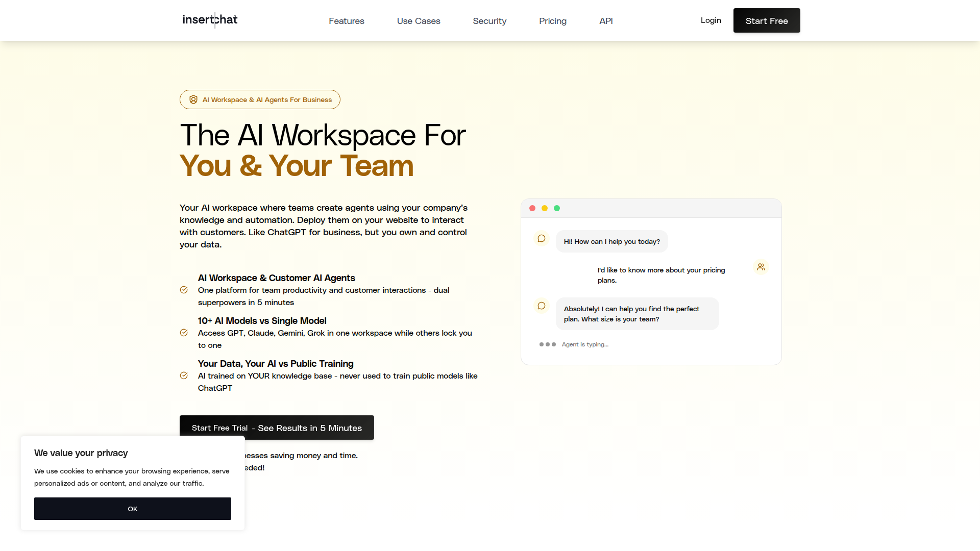Click the first agent chat bubble icon
The image size is (980, 551).
(x=542, y=238)
